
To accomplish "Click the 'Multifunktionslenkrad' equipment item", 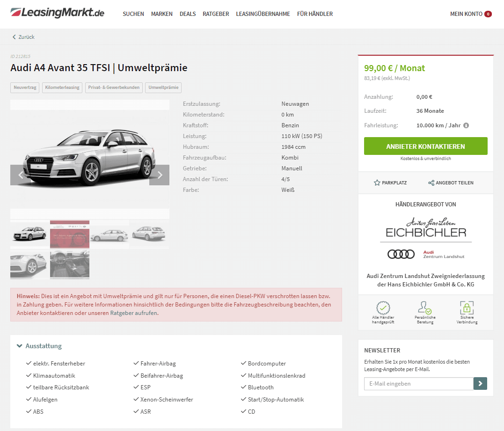I will pos(277,376).
